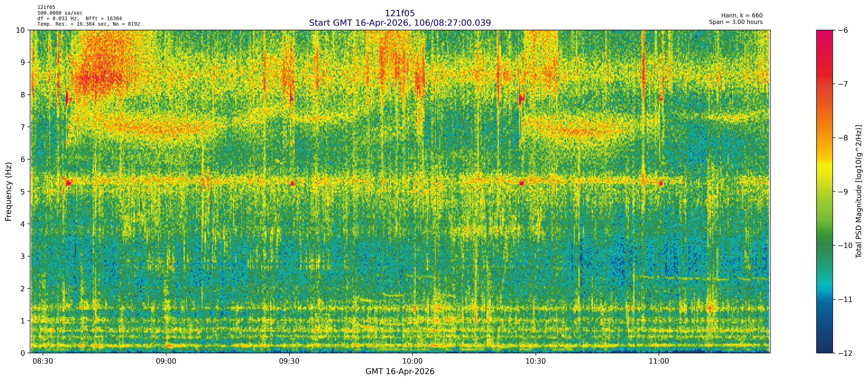Click the 10:00 time axis tick label
The image size is (868, 381).
tap(412, 362)
